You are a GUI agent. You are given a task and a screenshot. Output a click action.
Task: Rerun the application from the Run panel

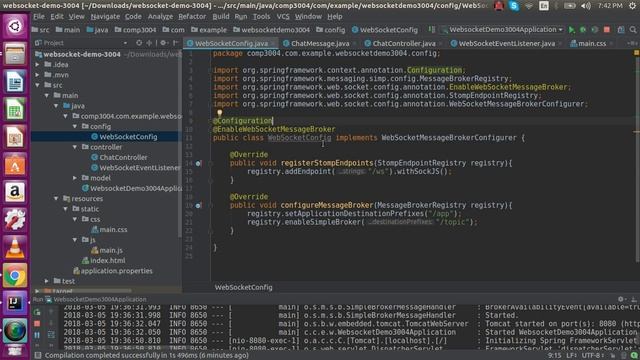pyautogui.click(x=37, y=313)
